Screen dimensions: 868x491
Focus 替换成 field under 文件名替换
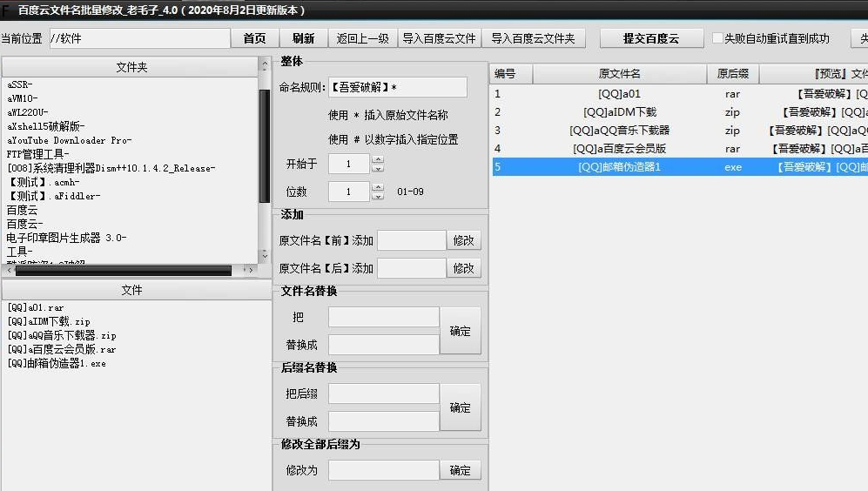point(384,344)
